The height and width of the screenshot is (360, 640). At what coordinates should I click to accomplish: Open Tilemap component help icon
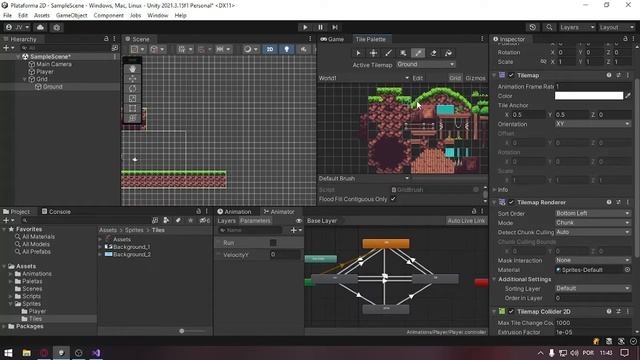(x=609, y=75)
